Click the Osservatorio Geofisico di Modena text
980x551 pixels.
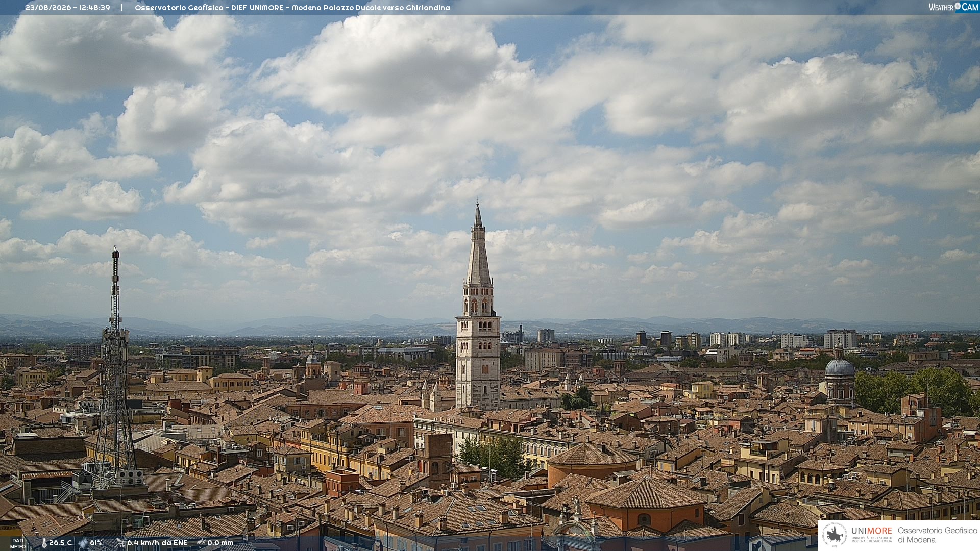coord(937,535)
